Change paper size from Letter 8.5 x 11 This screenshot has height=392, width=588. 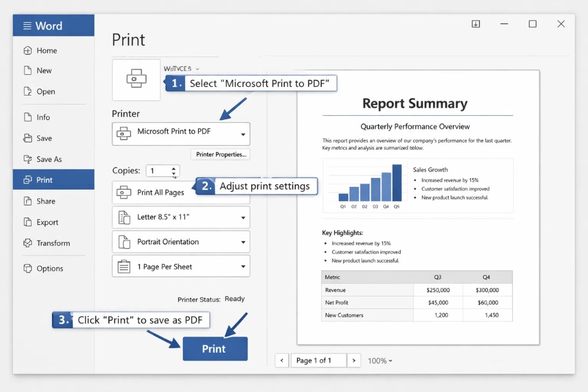[x=180, y=217]
